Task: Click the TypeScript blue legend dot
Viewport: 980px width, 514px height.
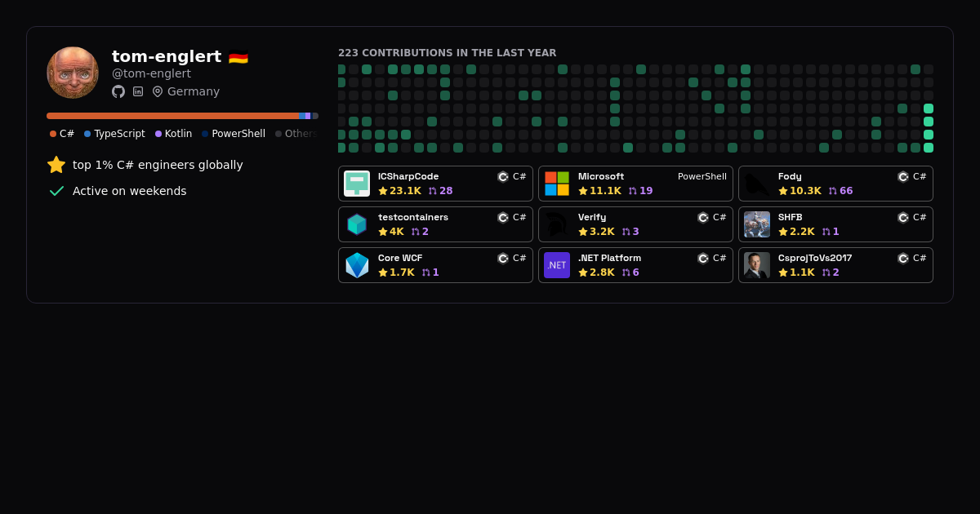Action: 87,134
